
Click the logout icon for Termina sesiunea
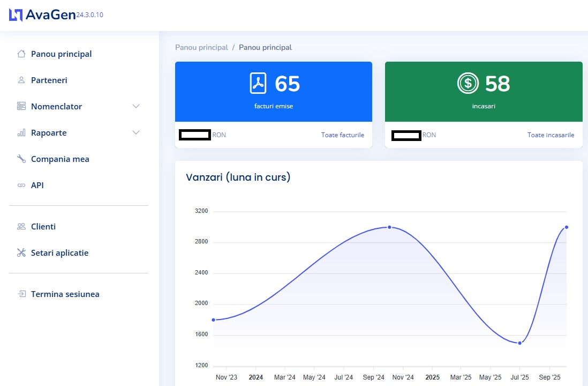pos(21,294)
